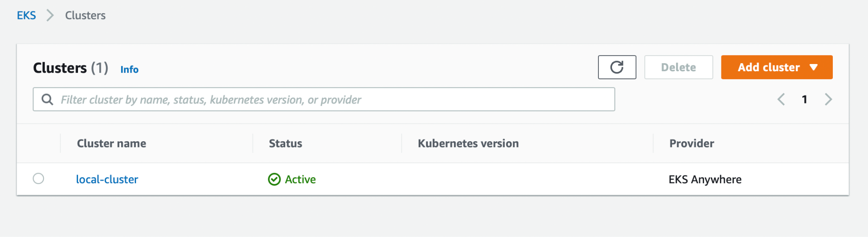The image size is (868, 237).
Task: Expand the Add cluster dropdown arrow
Action: (x=813, y=67)
